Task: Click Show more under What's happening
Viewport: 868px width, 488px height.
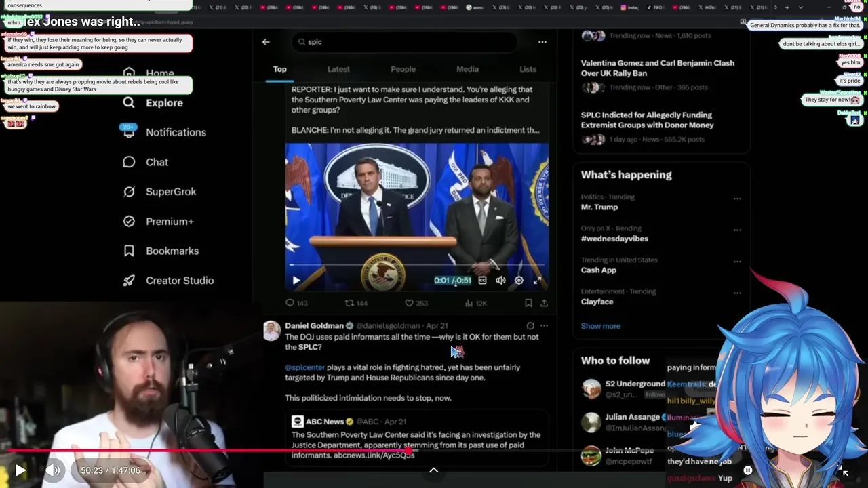Action: tap(601, 326)
